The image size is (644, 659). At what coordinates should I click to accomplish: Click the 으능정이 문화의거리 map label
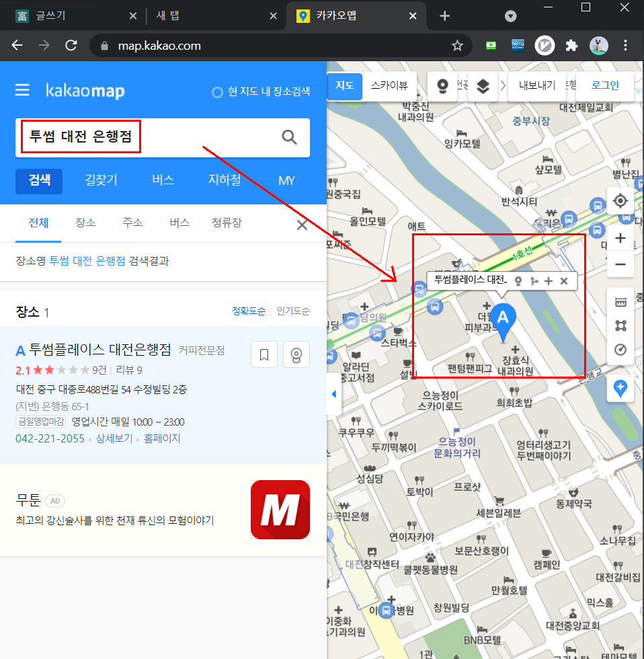(x=457, y=448)
